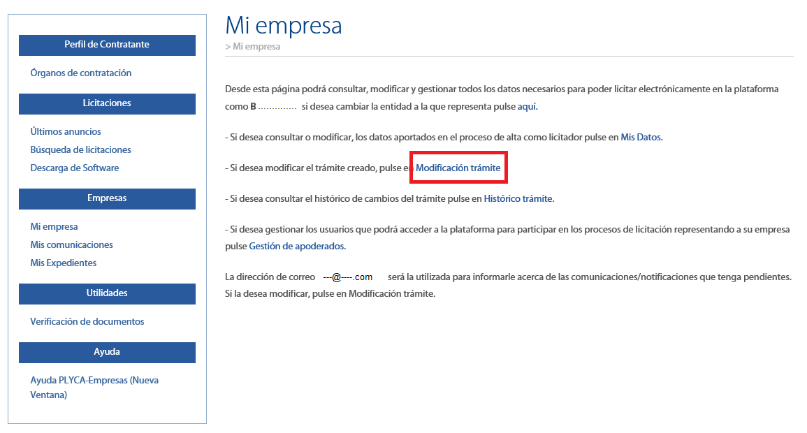Screen dimensions: 807x433
Task: Click the Ayuda section header
Action: coord(107,352)
